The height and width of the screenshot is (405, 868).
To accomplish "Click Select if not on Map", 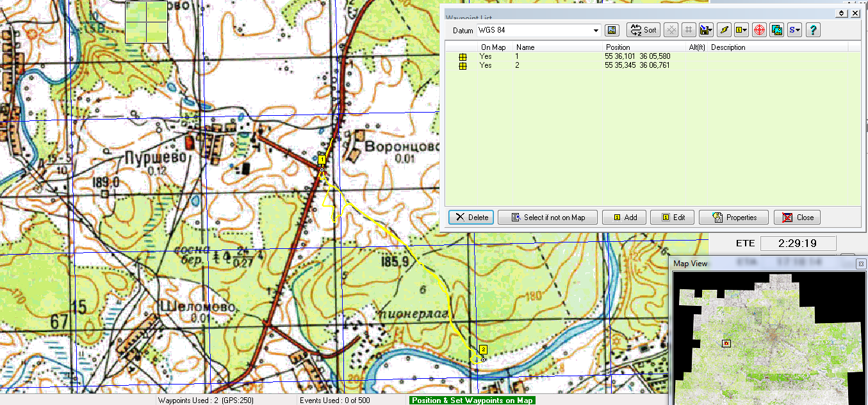I will click(x=548, y=218).
